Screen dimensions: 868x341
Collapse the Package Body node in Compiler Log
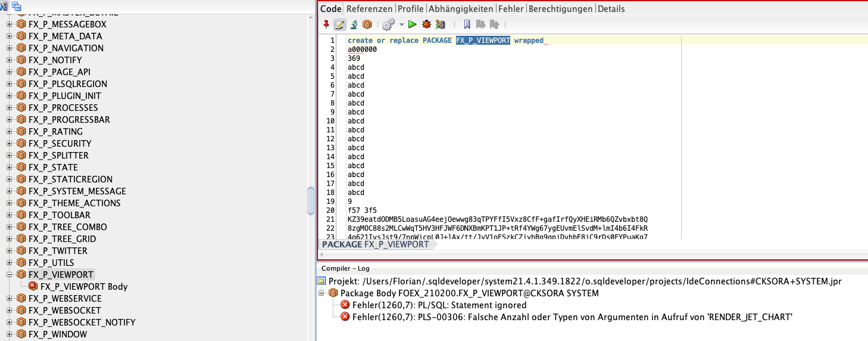(x=322, y=293)
